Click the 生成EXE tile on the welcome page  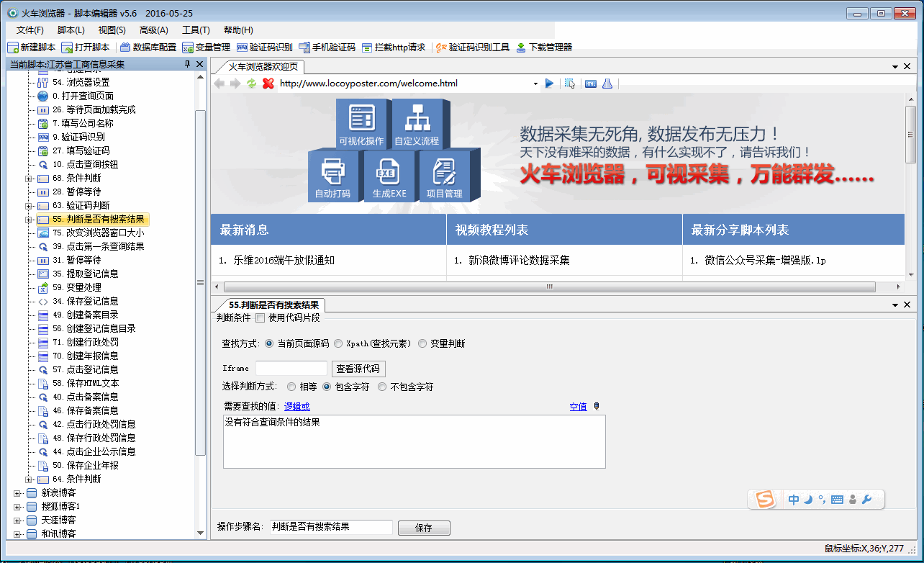389,176
